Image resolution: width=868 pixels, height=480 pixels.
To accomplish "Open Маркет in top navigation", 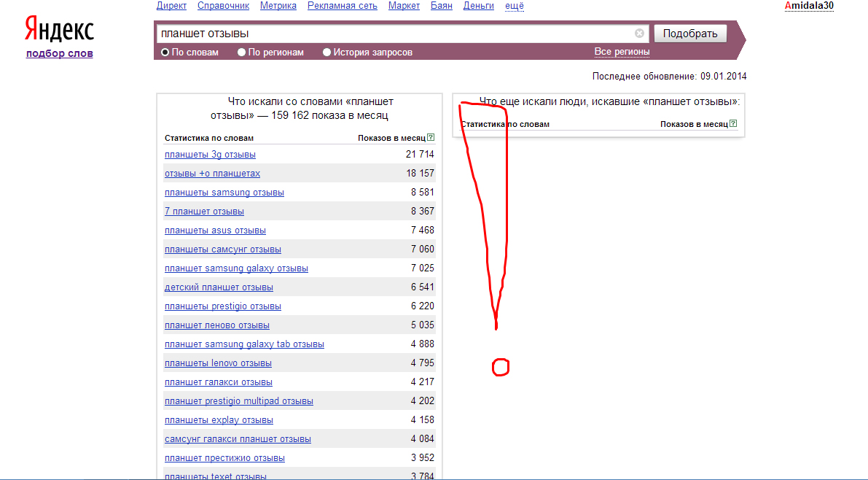I will [404, 6].
